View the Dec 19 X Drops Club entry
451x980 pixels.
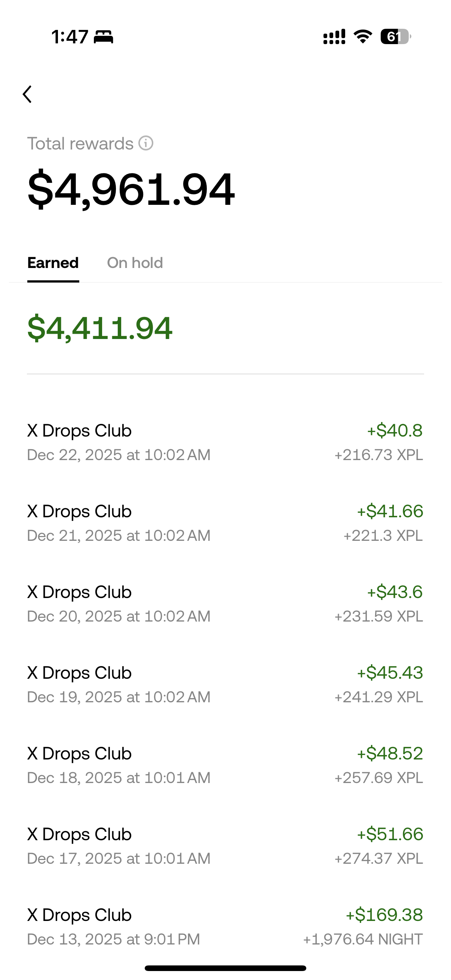[224, 684]
